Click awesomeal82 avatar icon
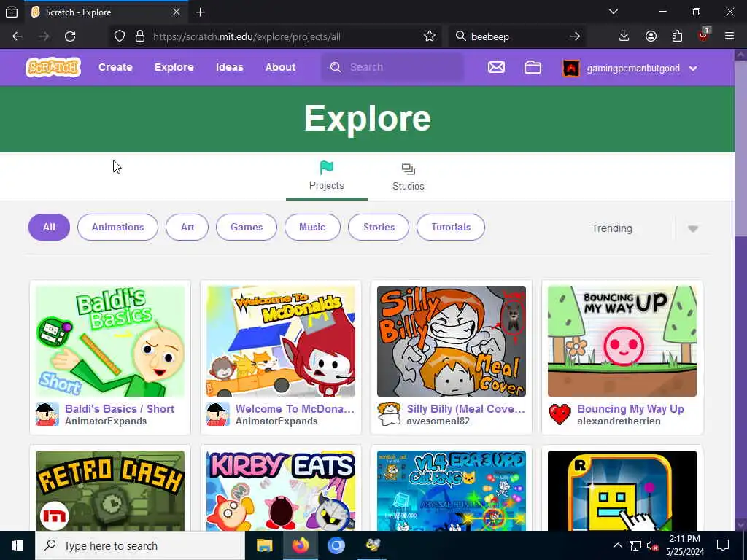 click(x=389, y=414)
